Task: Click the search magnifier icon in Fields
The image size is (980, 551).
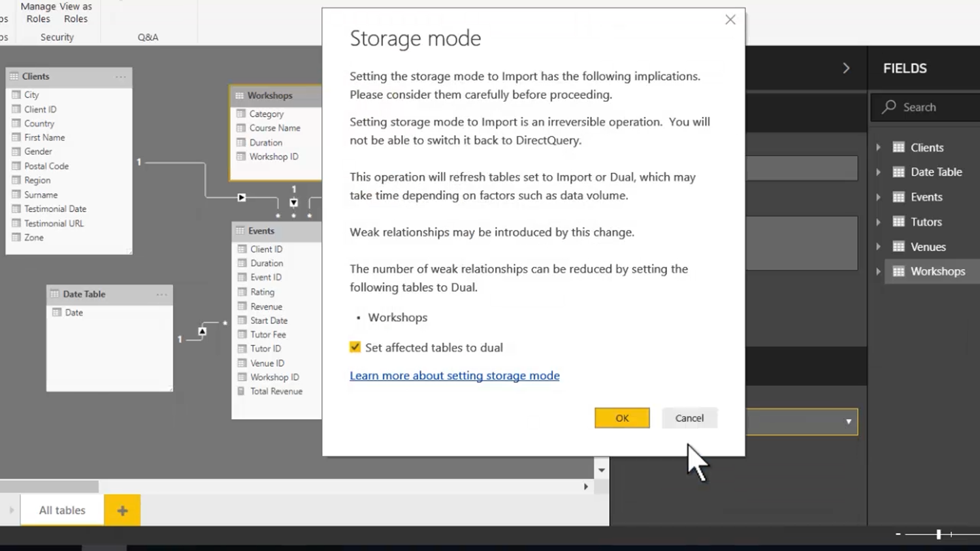Action: pos(889,107)
